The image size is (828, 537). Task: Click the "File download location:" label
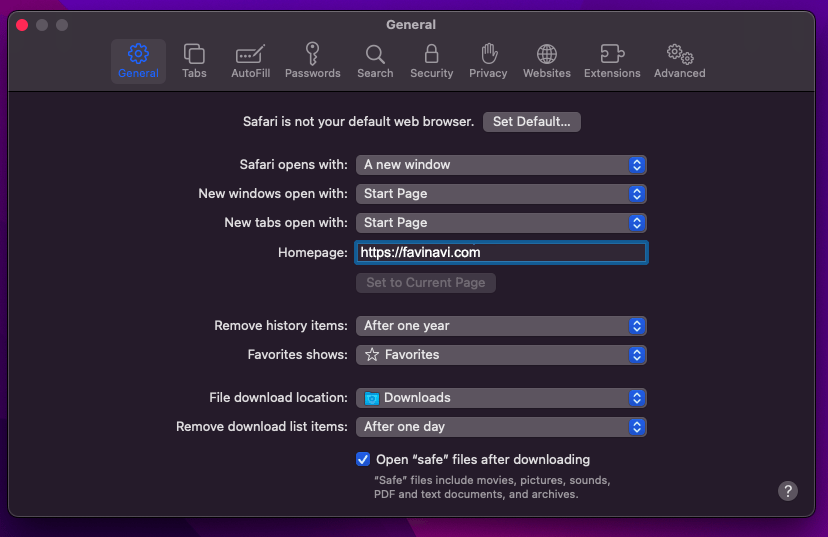tap(278, 398)
